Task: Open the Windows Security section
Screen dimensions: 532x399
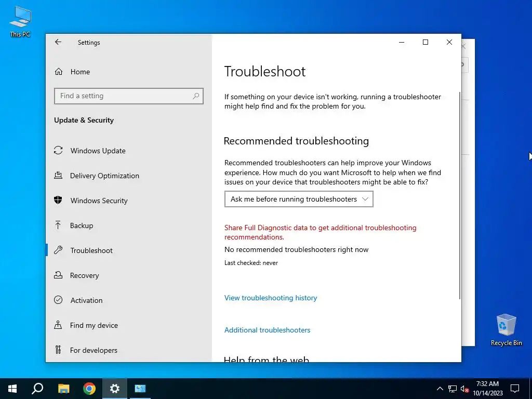Action: pyautogui.click(x=99, y=201)
